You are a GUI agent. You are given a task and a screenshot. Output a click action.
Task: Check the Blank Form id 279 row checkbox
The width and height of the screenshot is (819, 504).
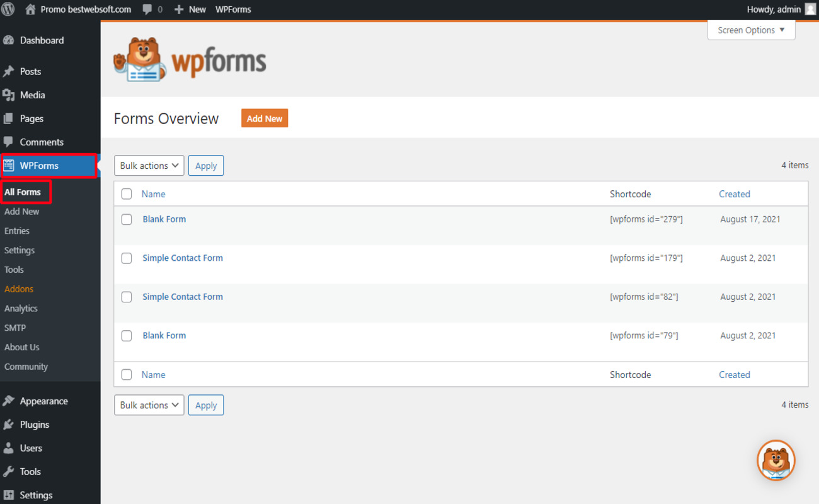click(x=127, y=219)
